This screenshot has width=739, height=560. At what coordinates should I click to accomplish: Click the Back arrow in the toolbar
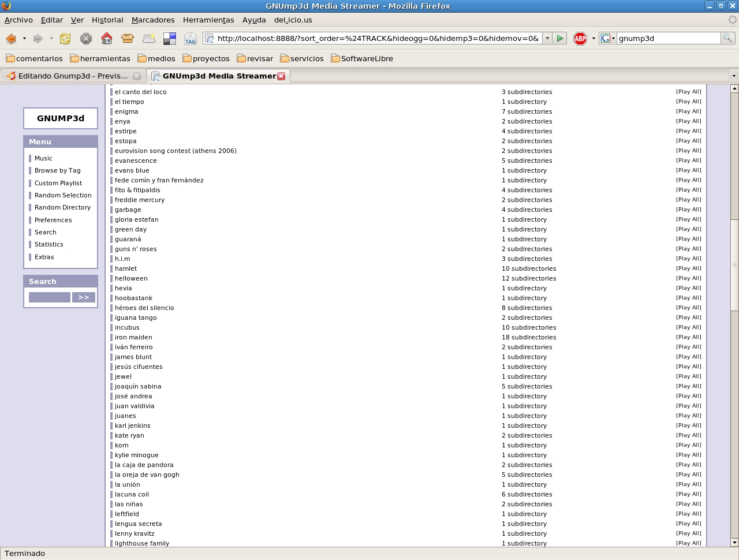[10, 39]
